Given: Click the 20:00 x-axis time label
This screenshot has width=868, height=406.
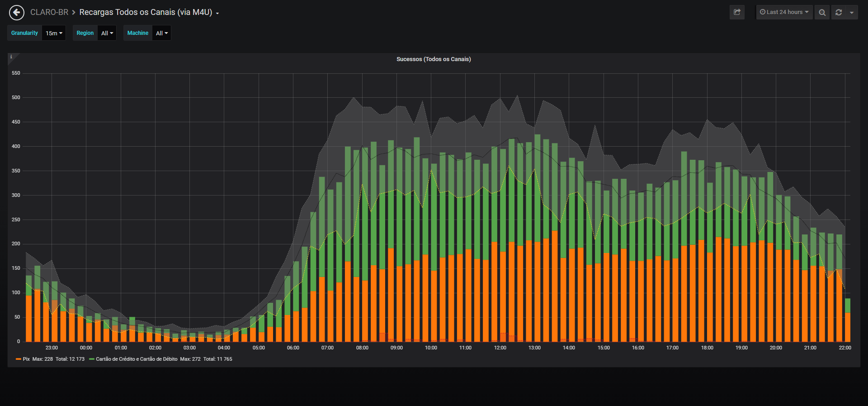Looking at the screenshot, I should click(x=776, y=348).
